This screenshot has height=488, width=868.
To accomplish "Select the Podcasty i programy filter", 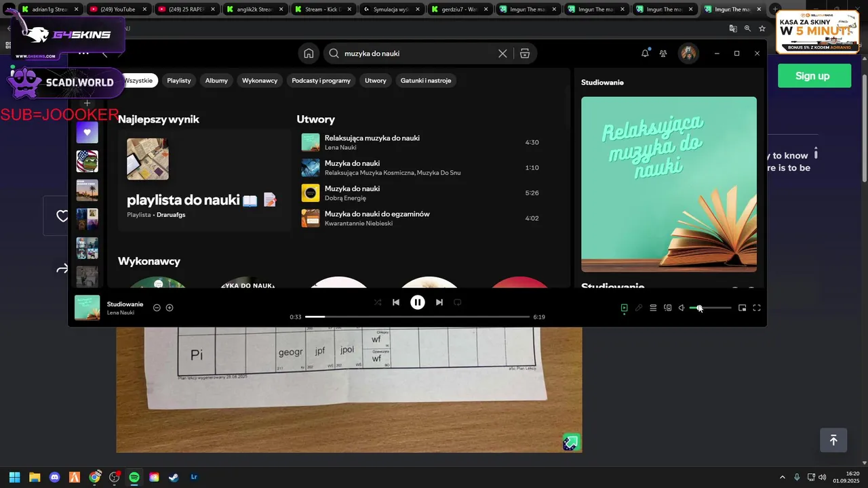I will (321, 80).
